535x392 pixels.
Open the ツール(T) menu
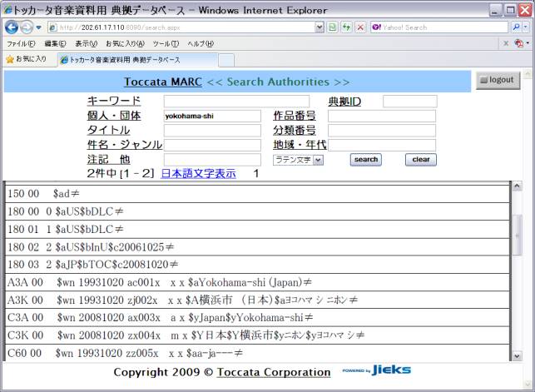[166, 43]
